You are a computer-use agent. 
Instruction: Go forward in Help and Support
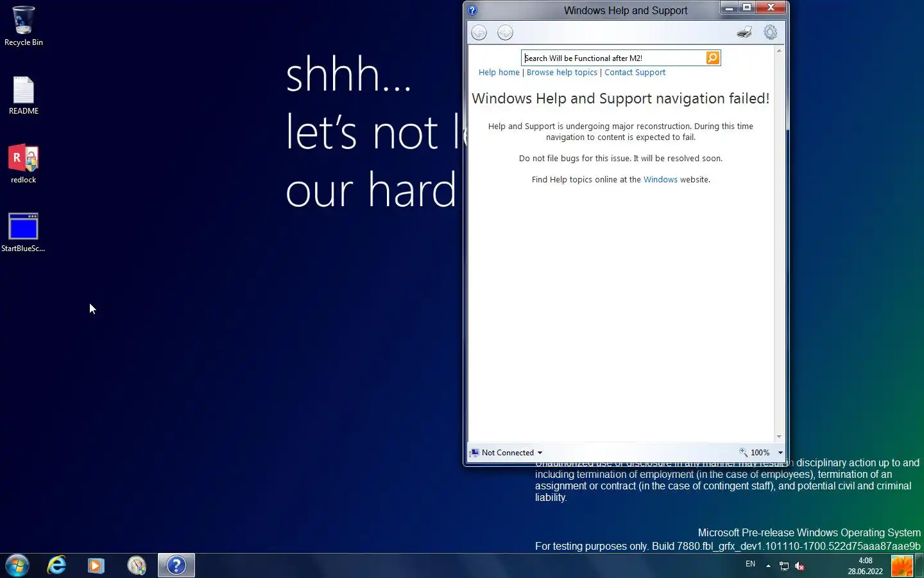pos(505,32)
